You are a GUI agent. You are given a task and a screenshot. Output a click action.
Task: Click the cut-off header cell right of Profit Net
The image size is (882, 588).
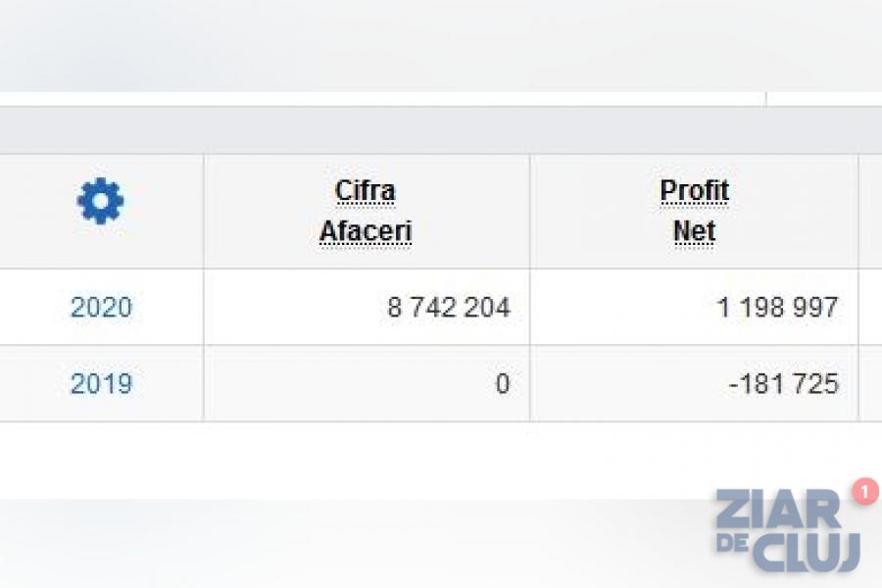pyautogui.click(x=870, y=212)
